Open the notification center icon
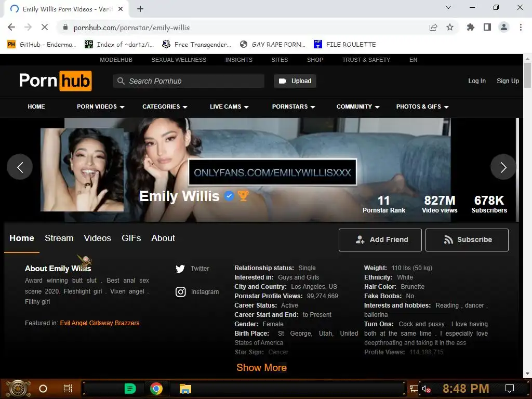Image resolution: width=532 pixels, height=399 pixels. tap(510, 389)
